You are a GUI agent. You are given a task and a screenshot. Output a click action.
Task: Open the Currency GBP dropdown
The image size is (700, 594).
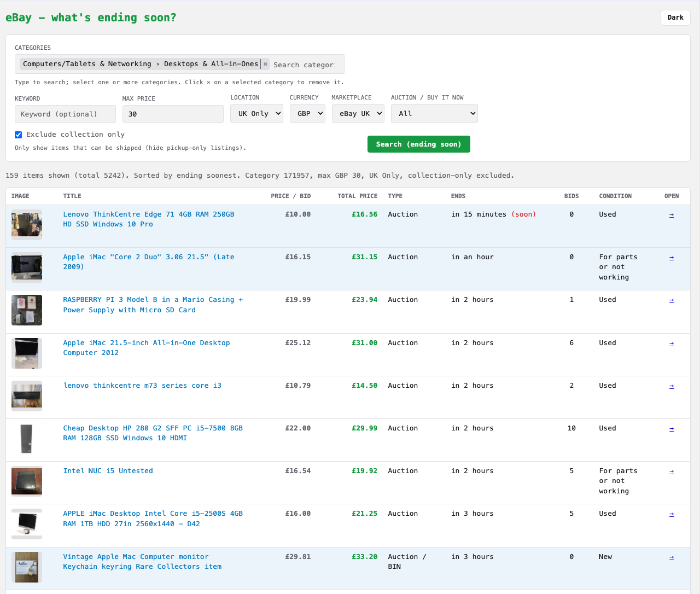click(307, 114)
